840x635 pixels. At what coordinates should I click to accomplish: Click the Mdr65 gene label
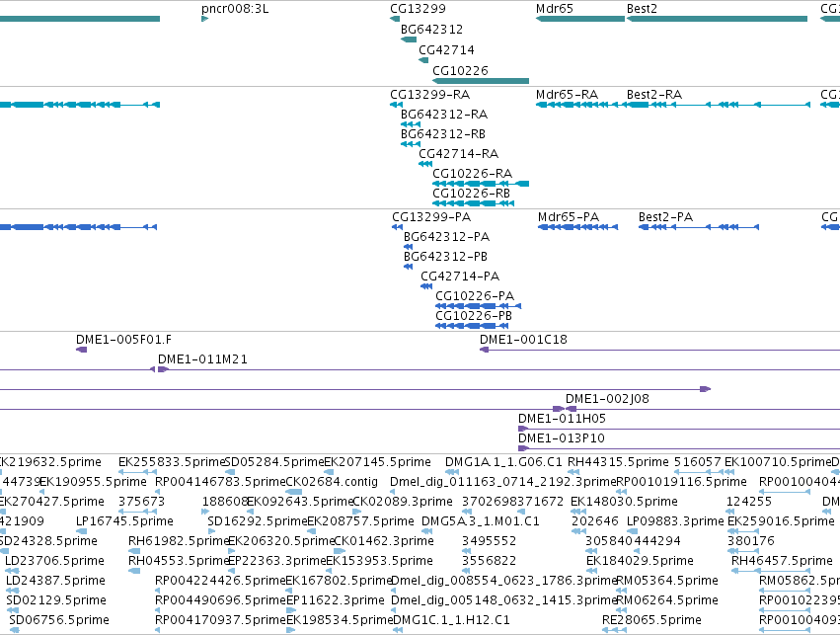pos(555,9)
